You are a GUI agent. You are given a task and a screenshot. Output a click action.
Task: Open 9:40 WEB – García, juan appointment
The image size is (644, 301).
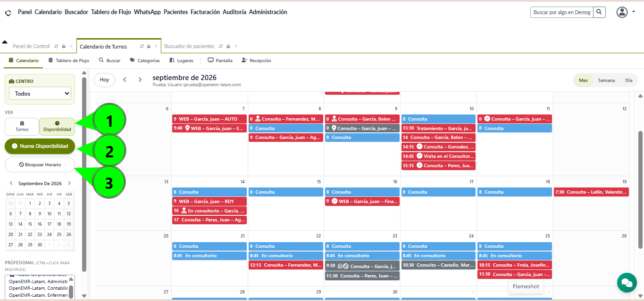tap(209, 128)
